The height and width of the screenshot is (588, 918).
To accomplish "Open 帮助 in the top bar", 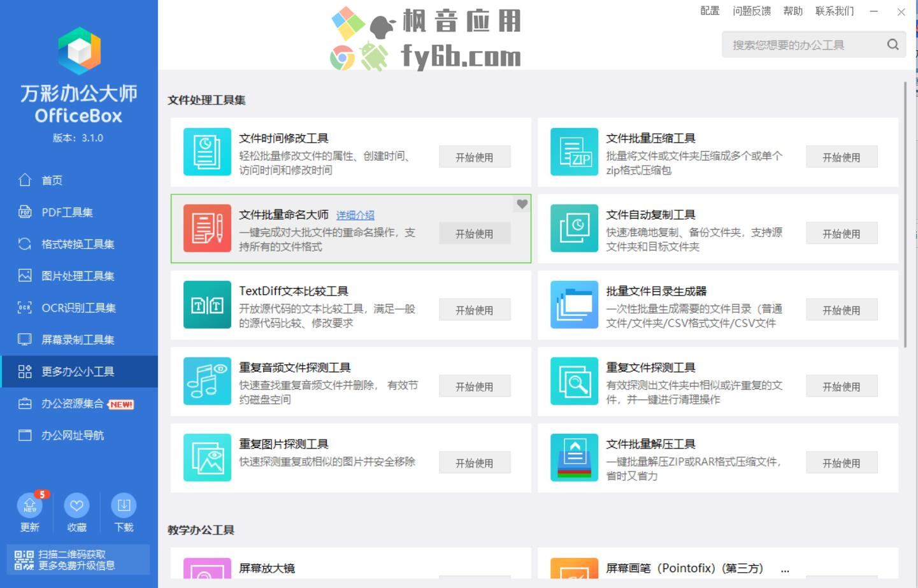I will click(793, 11).
